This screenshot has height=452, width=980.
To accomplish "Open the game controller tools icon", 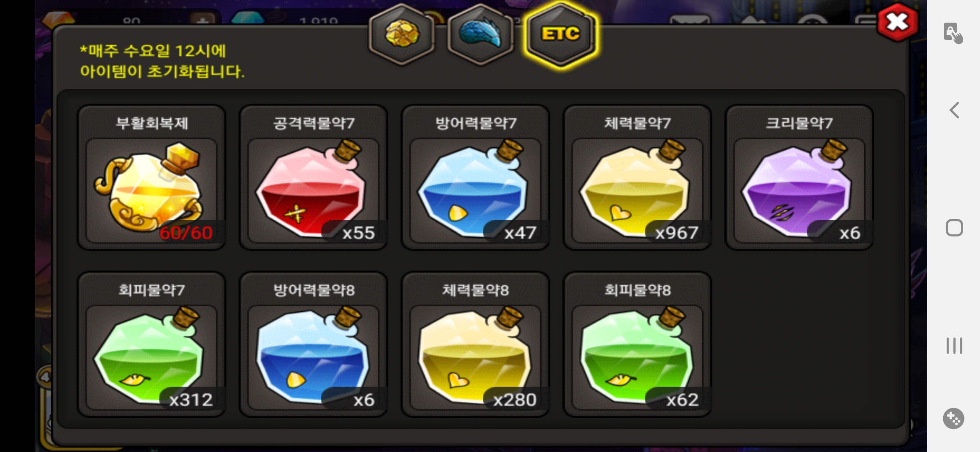I will click(x=954, y=418).
